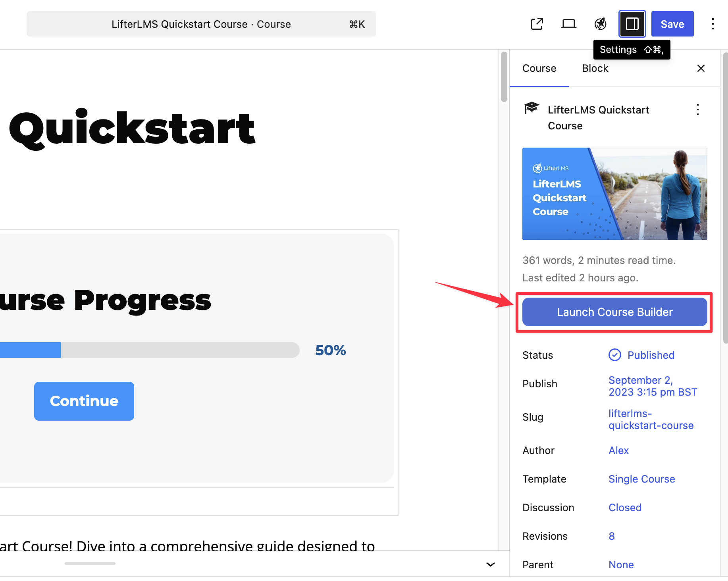Image resolution: width=728 pixels, height=581 pixels.
Task: Save the course
Action: point(672,24)
